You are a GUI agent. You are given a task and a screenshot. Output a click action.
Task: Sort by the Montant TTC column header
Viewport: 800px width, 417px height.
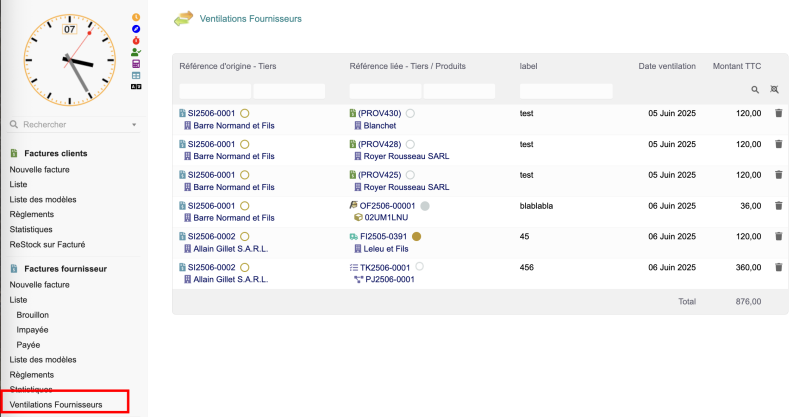[736, 66]
